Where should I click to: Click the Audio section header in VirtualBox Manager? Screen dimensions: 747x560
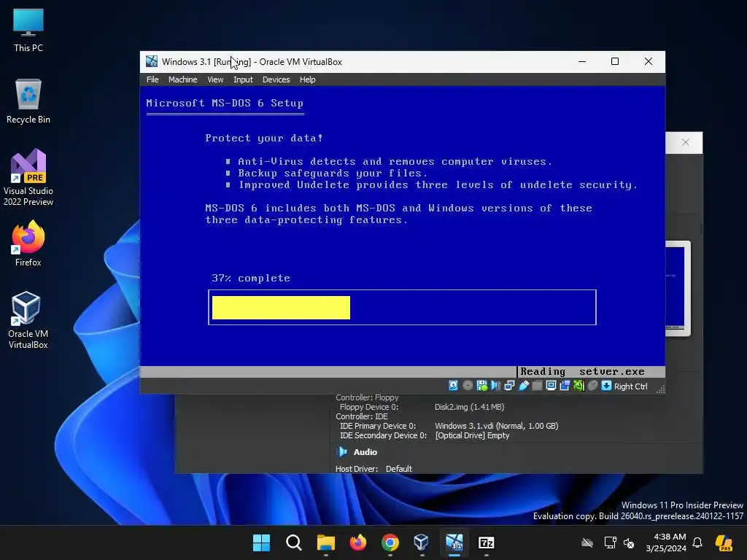click(365, 452)
